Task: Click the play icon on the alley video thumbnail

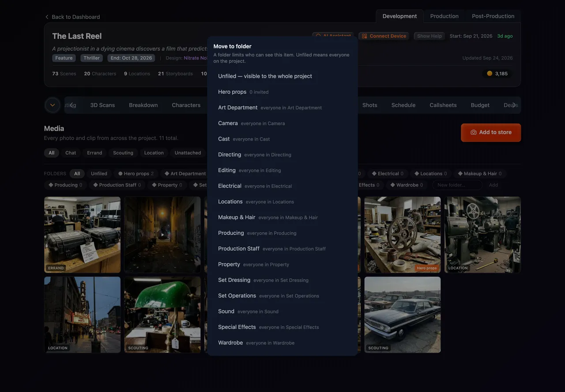Action: 162,235
